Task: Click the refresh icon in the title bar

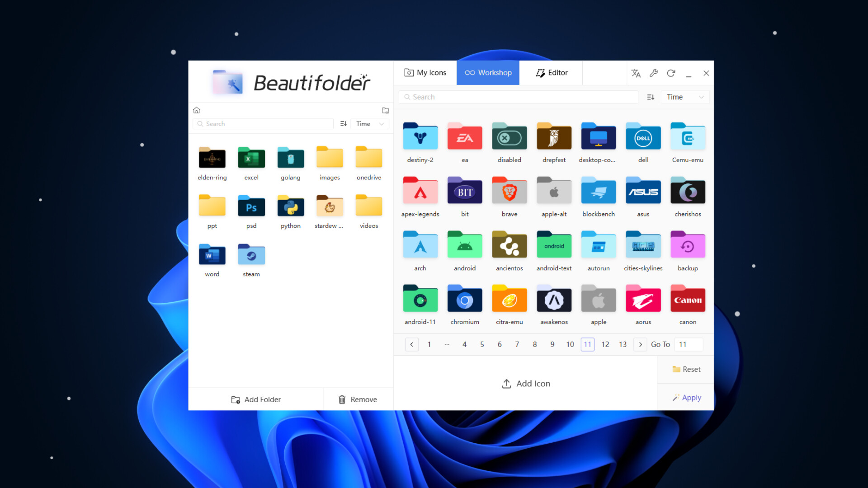Action: coord(671,73)
